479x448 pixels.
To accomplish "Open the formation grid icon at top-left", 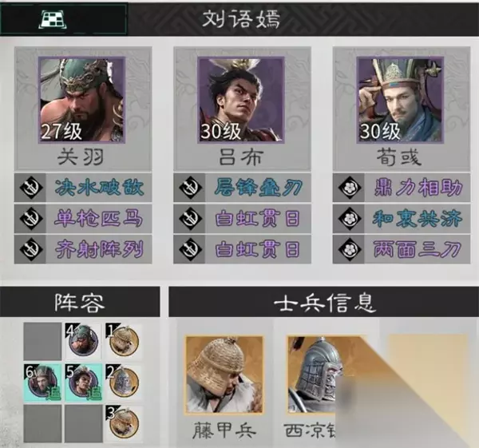I will click(53, 19).
